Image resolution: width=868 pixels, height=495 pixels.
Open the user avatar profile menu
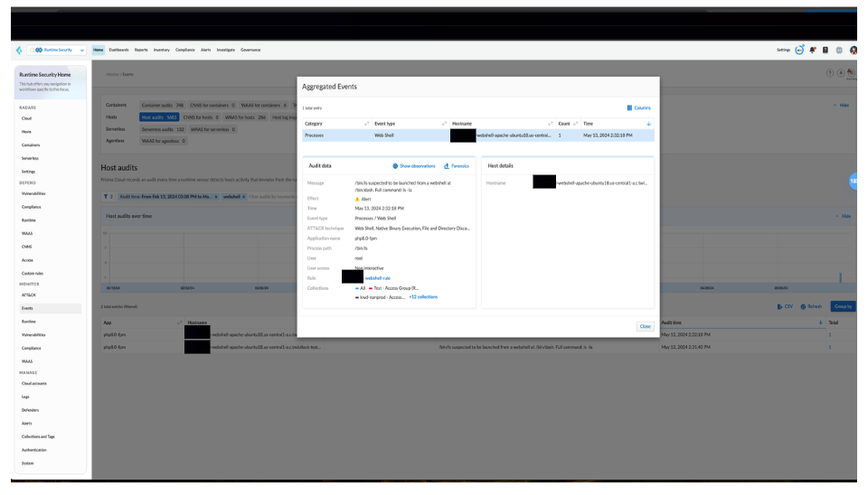tap(853, 51)
